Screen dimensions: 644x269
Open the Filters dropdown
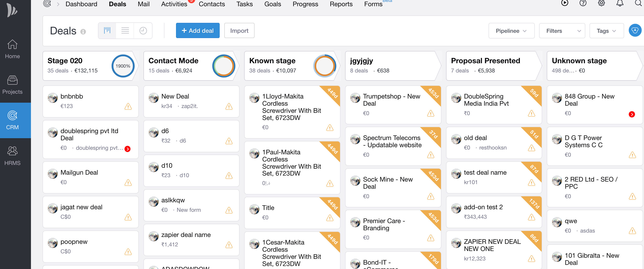(562, 31)
